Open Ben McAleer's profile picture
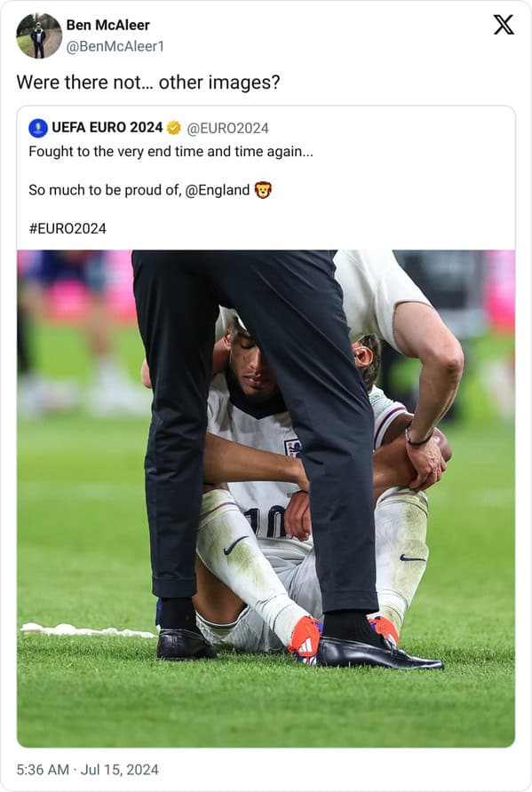532x792 pixels. [x=39, y=36]
